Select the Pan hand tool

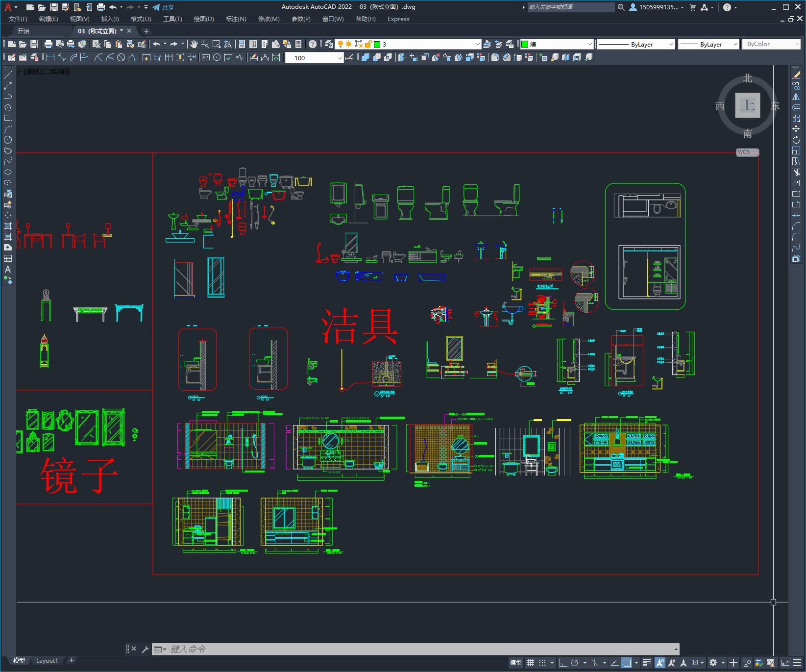point(194,44)
